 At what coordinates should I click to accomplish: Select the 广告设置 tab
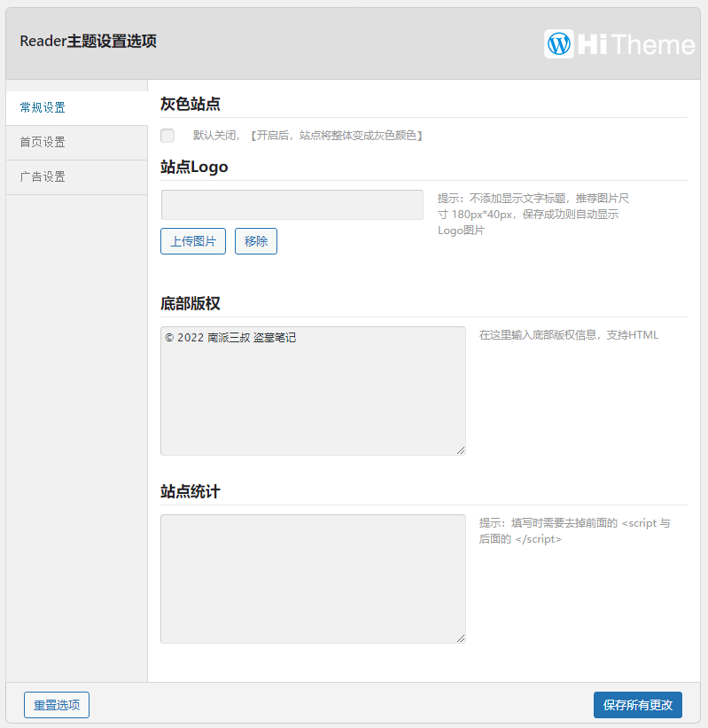click(43, 176)
